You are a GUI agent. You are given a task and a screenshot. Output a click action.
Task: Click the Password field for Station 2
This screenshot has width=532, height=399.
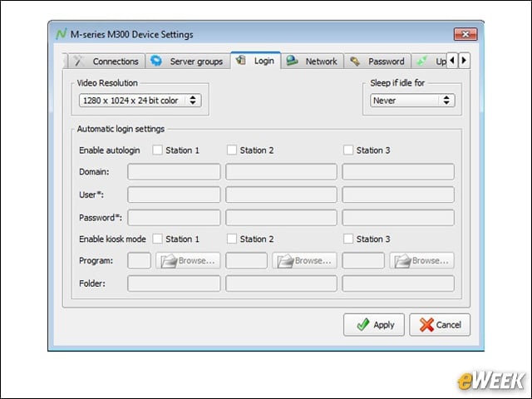tap(281, 218)
